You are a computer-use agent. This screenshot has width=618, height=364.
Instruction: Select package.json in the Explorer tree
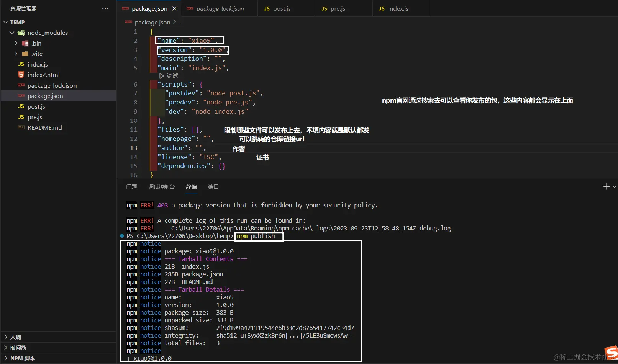pyautogui.click(x=58, y=96)
